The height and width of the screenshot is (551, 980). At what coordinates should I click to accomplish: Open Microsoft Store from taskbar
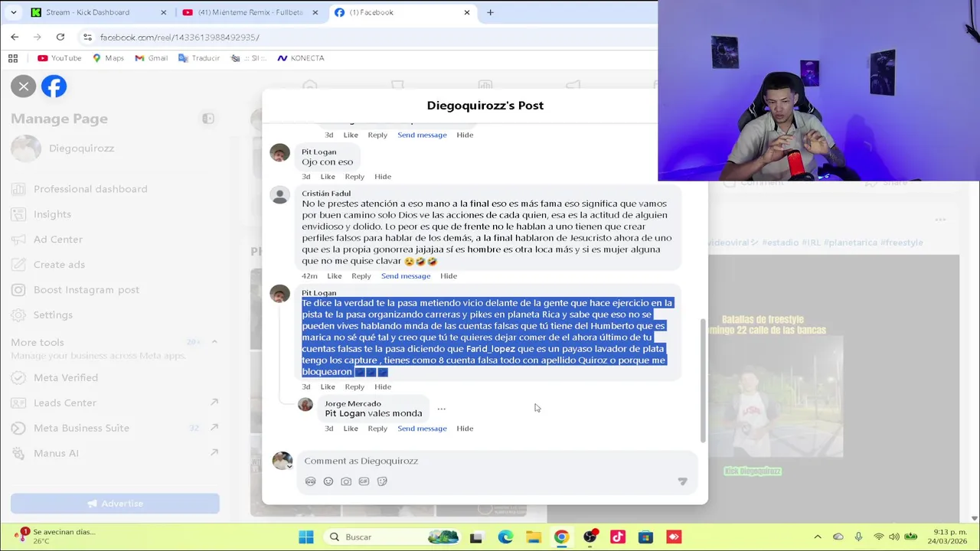(x=645, y=537)
